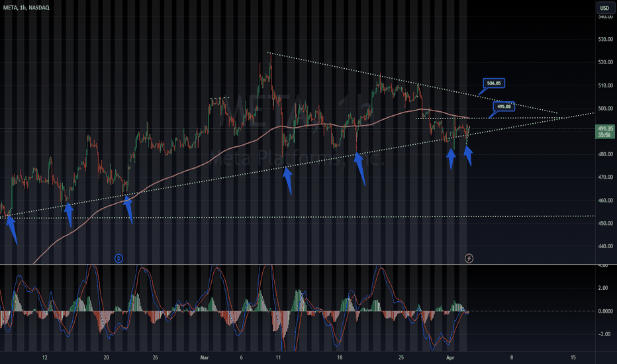Viewport: 617px width, 364px height.
Task: Click the indicator scale value 2.00
Action: 603,288
